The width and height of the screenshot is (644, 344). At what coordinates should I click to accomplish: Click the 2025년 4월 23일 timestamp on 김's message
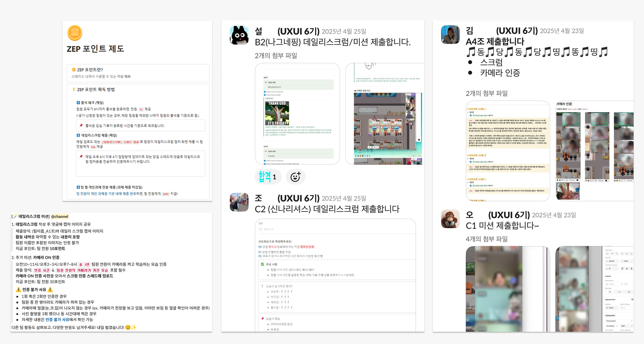coord(562,31)
